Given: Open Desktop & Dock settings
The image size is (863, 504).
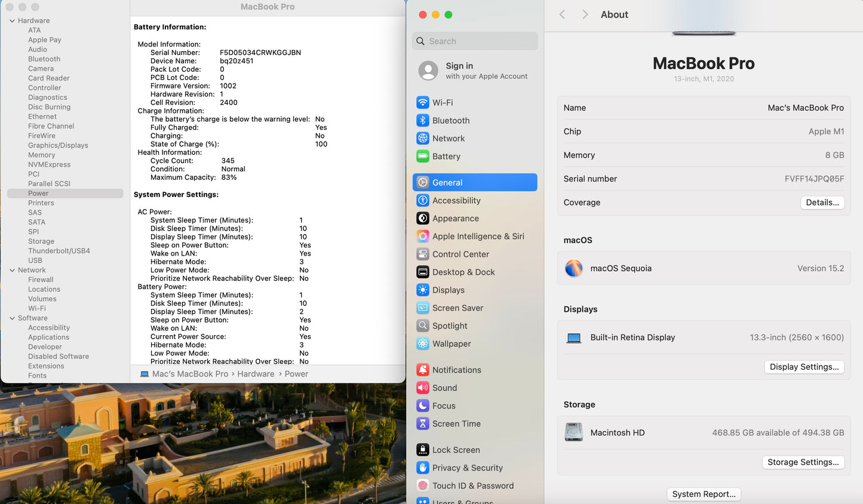Looking at the screenshot, I should coord(463,272).
